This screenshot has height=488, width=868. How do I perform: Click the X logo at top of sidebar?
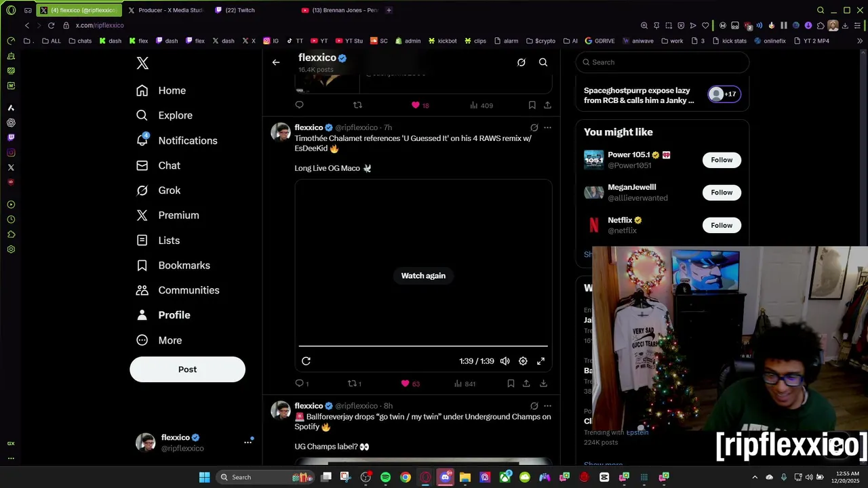point(142,63)
